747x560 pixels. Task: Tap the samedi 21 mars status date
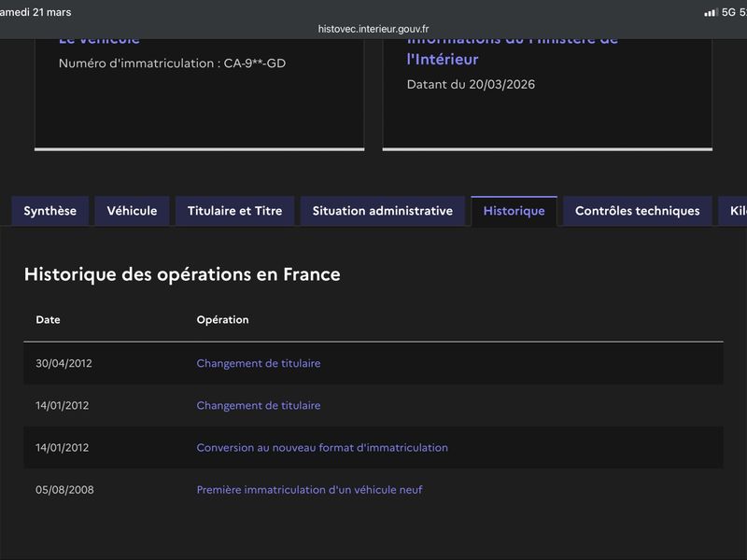(x=35, y=12)
